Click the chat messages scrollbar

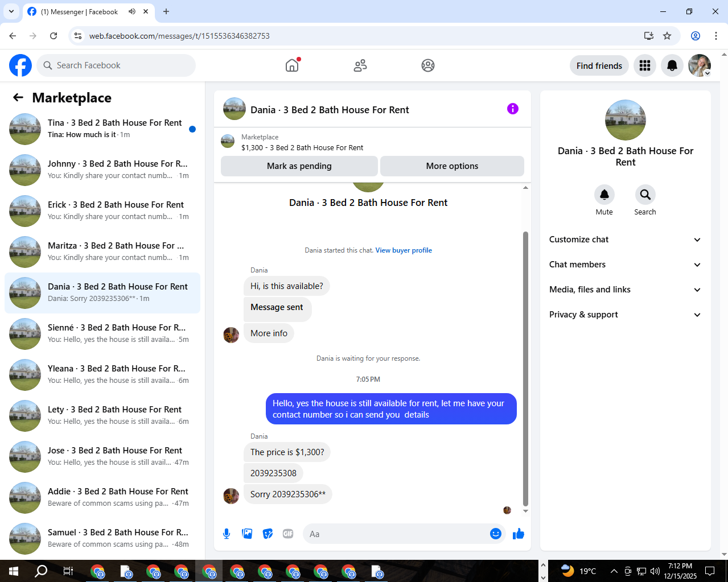point(525,369)
